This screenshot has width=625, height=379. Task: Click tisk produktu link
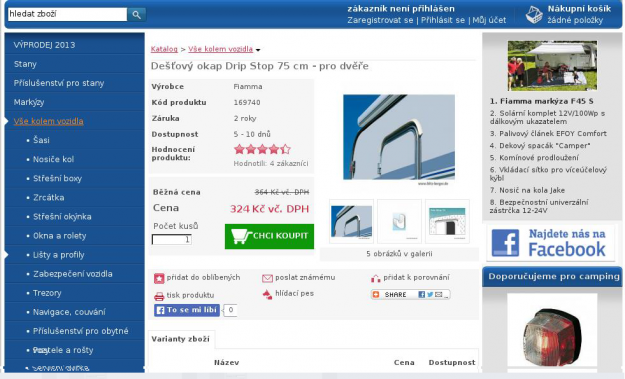coord(190,295)
